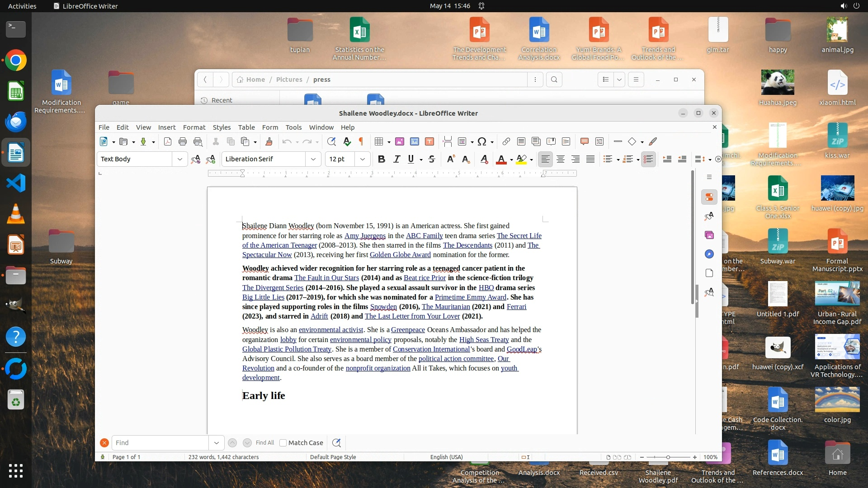Click the Export as PDF icon

(168, 142)
